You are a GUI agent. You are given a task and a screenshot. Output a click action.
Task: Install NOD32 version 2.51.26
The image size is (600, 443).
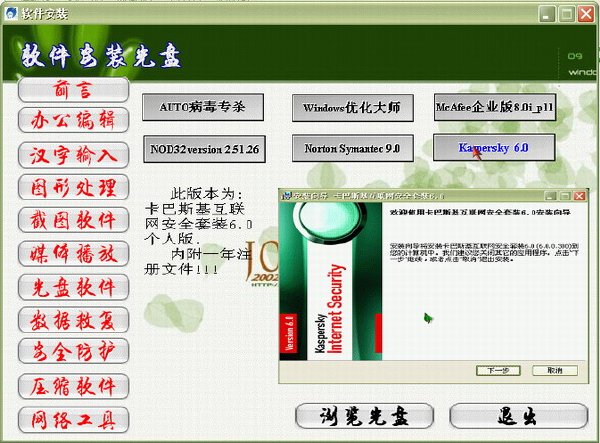[x=204, y=149]
